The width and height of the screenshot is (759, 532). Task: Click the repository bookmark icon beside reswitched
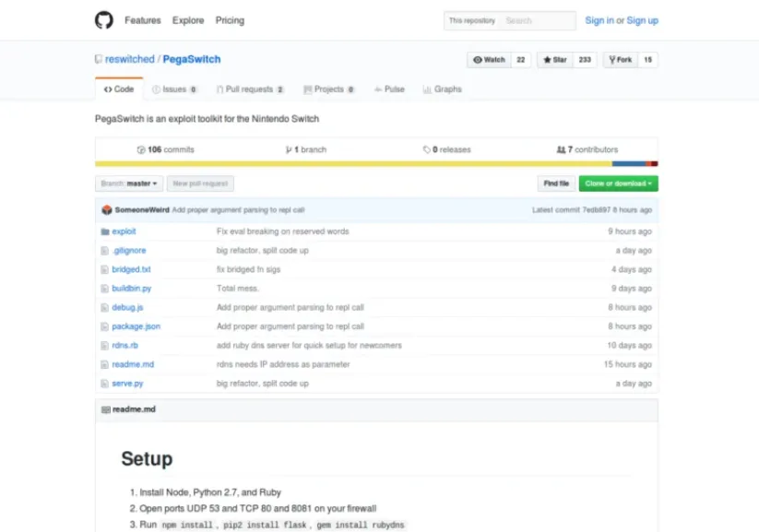coord(98,58)
